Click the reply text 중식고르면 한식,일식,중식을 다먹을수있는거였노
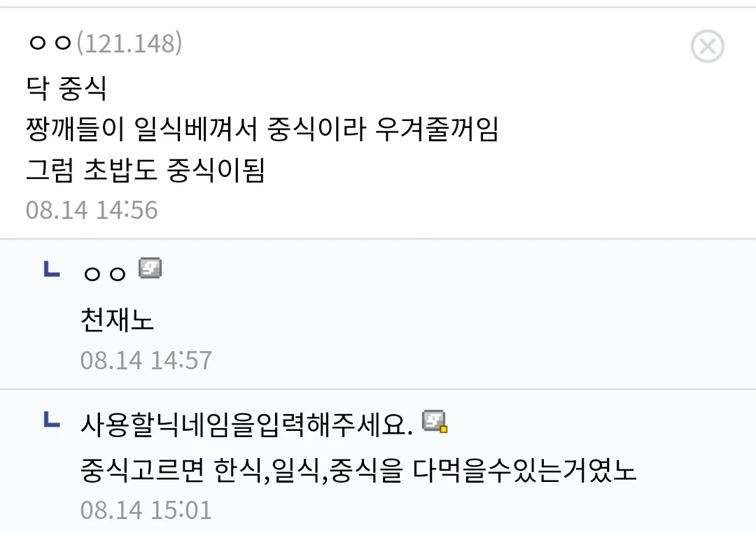 pos(358,470)
